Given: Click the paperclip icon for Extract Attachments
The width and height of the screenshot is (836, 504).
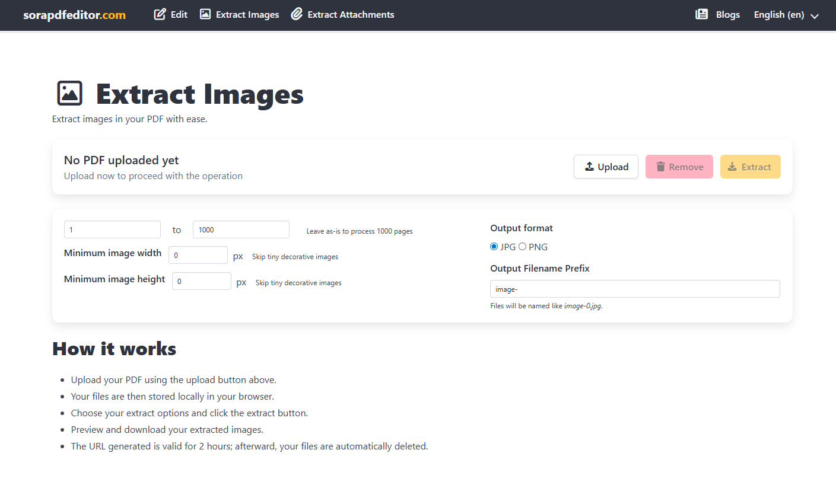Looking at the screenshot, I should tap(297, 14).
